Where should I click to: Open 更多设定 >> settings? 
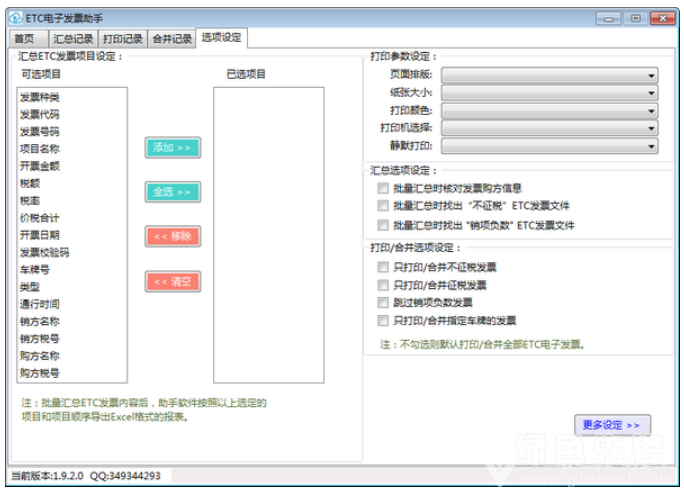[x=612, y=425]
